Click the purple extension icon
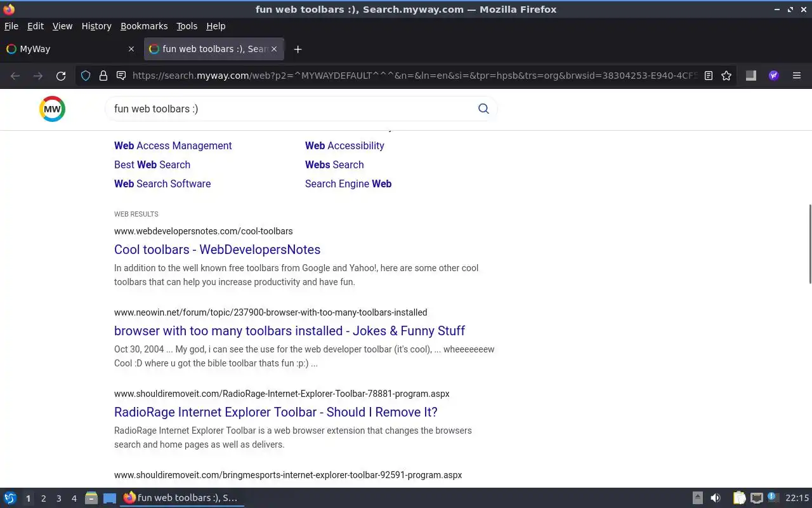The image size is (812, 508). [x=773, y=76]
